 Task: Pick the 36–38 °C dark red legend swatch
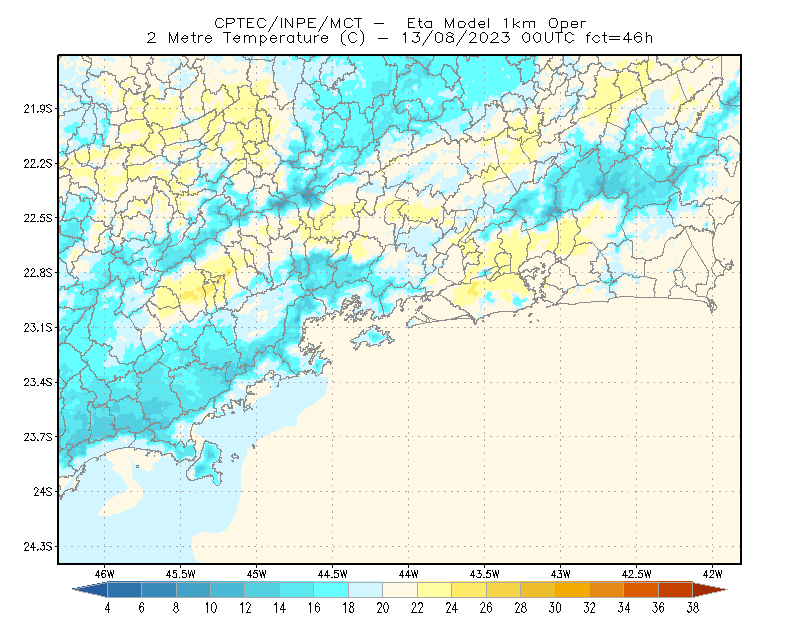point(676,589)
